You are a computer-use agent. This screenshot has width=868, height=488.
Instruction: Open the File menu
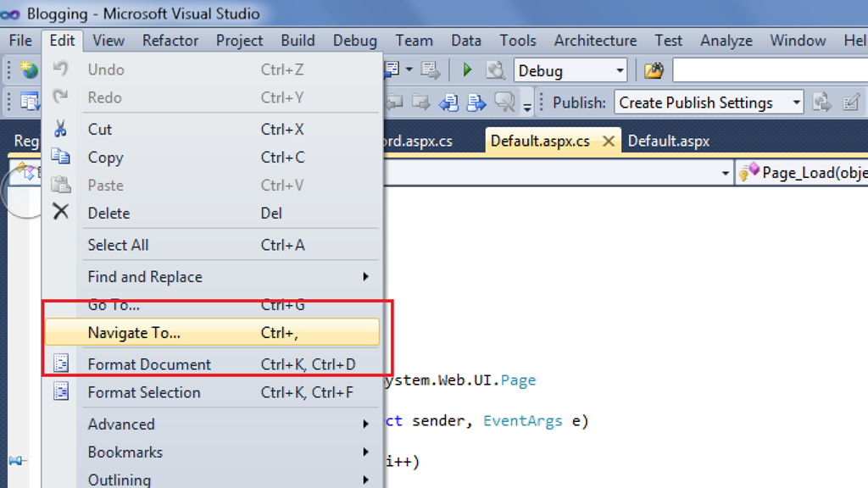point(20,41)
